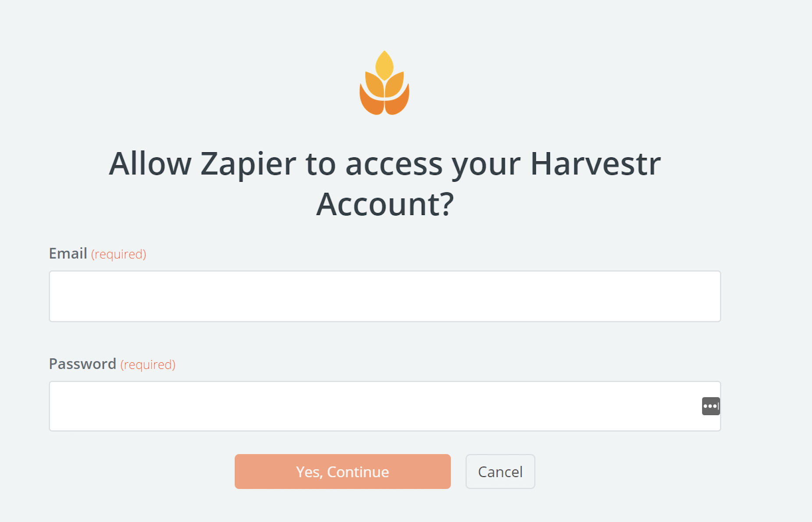Click the yellow top leaf of the logo
This screenshot has height=522, width=812.
coord(385,65)
